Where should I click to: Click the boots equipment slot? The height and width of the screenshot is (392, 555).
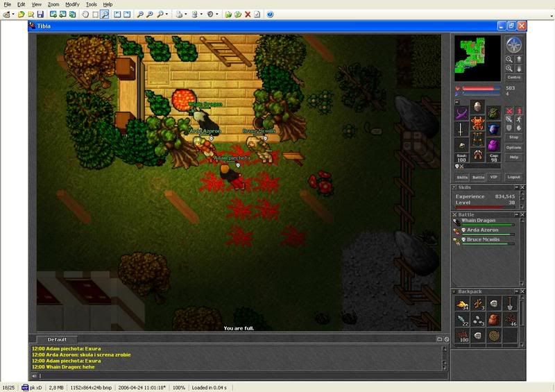[x=477, y=155]
